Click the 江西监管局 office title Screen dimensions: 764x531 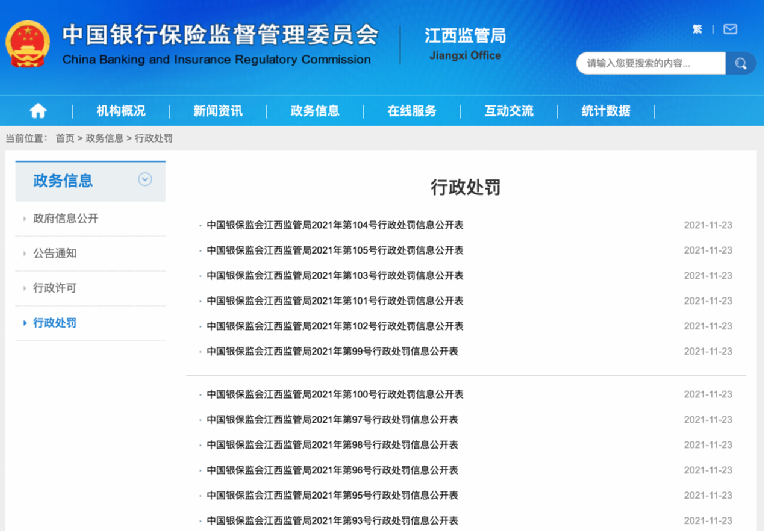(465, 36)
